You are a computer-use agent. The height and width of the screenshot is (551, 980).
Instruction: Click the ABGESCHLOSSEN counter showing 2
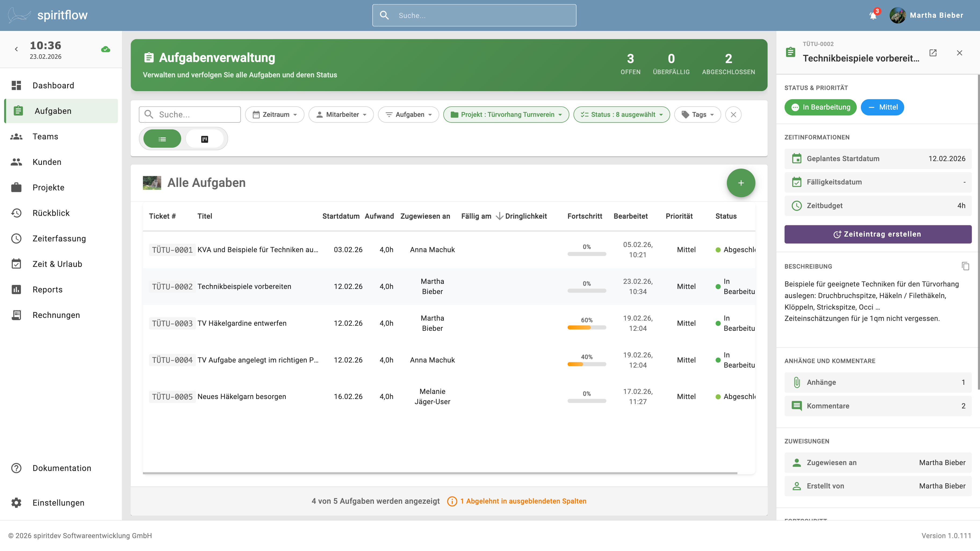point(729,63)
